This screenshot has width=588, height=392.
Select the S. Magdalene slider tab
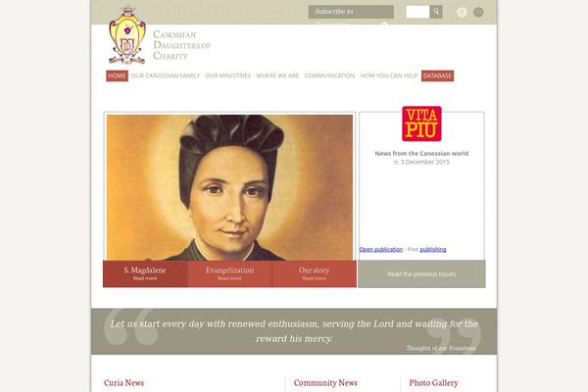[x=145, y=273]
